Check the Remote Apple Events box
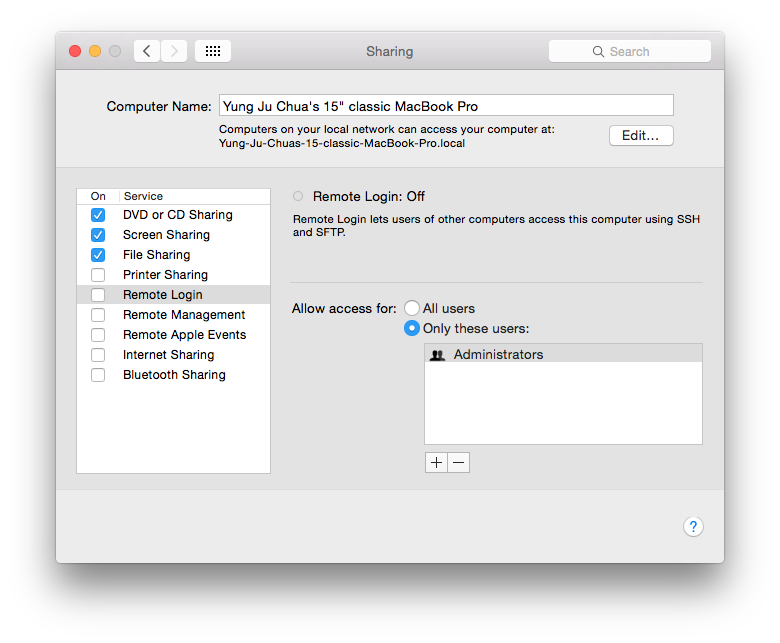 point(98,335)
